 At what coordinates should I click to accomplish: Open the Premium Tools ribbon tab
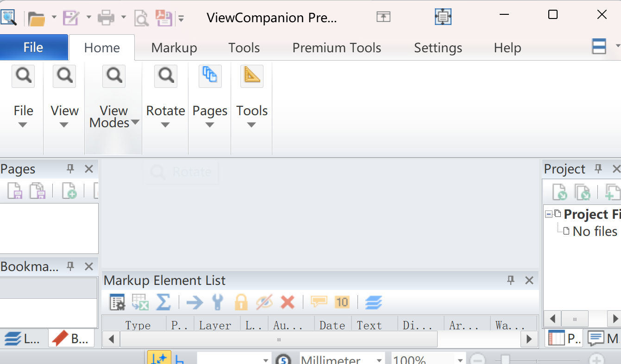tap(337, 48)
